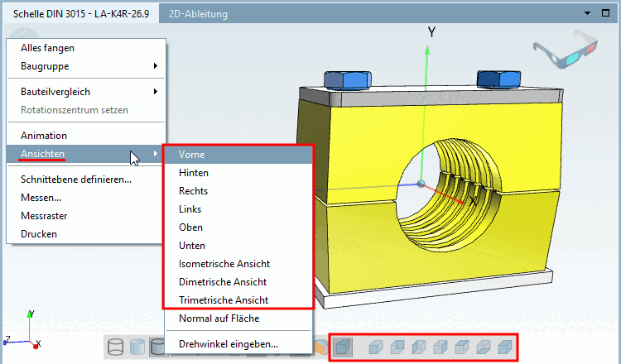The width and height of the screenshot is (621, 364).
Task: Select the Rechts view
Action: (x=238, y=191)
